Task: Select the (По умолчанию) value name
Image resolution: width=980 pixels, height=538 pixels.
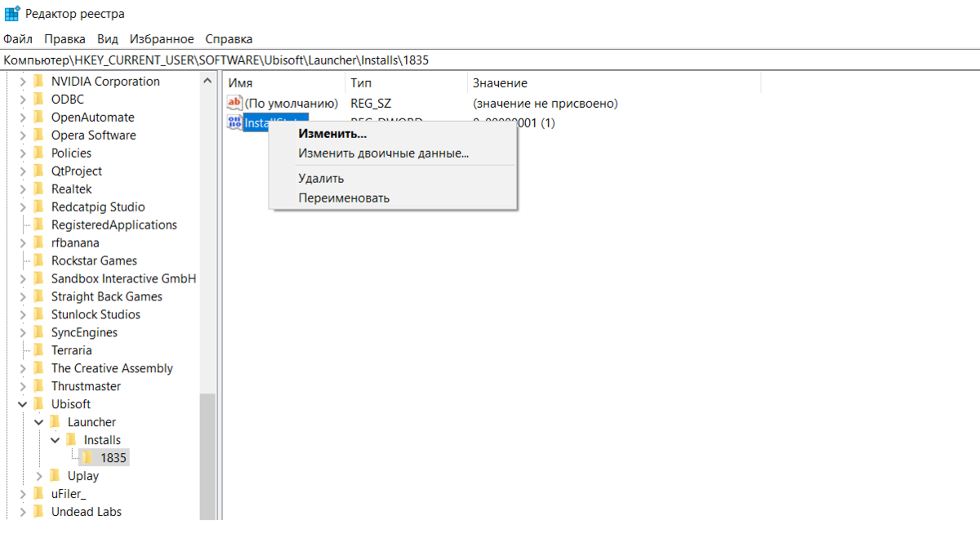Action: point(292,104)
